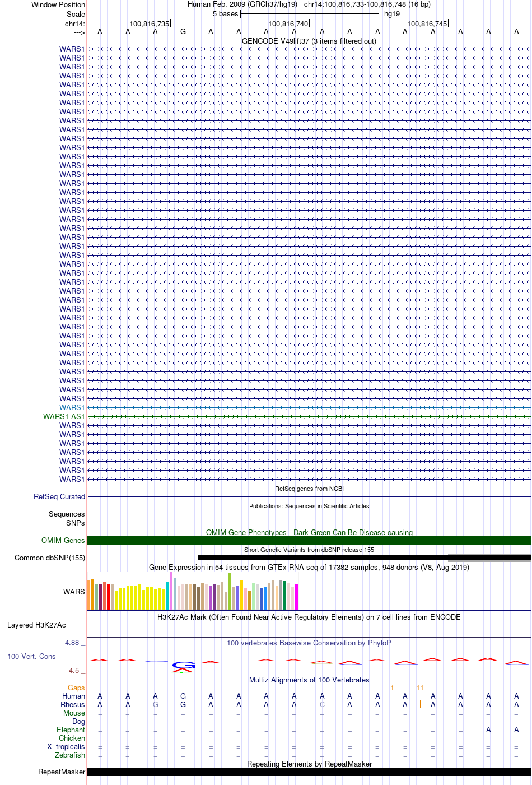Screen dimensions: 532x785
Task: Click the blue G logo in PhyloP conservation
Action: tap(184, 665)
